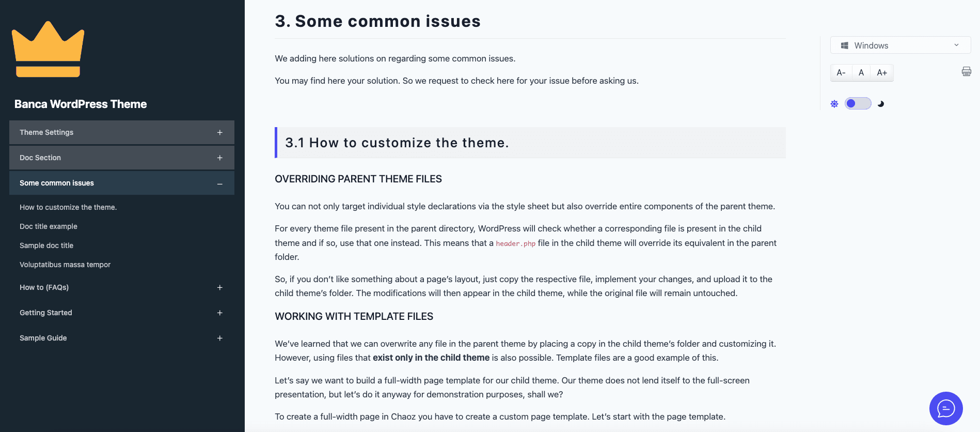Click the moon dark-mode icon

click(x=881, y=104)
